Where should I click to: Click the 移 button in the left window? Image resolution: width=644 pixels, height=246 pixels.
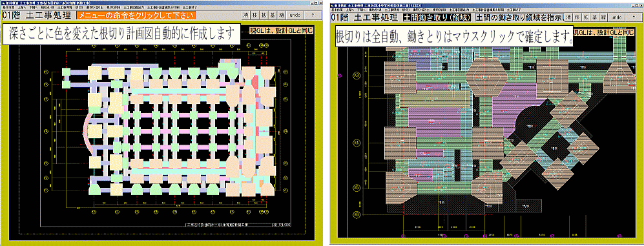[x=254, y=15]
